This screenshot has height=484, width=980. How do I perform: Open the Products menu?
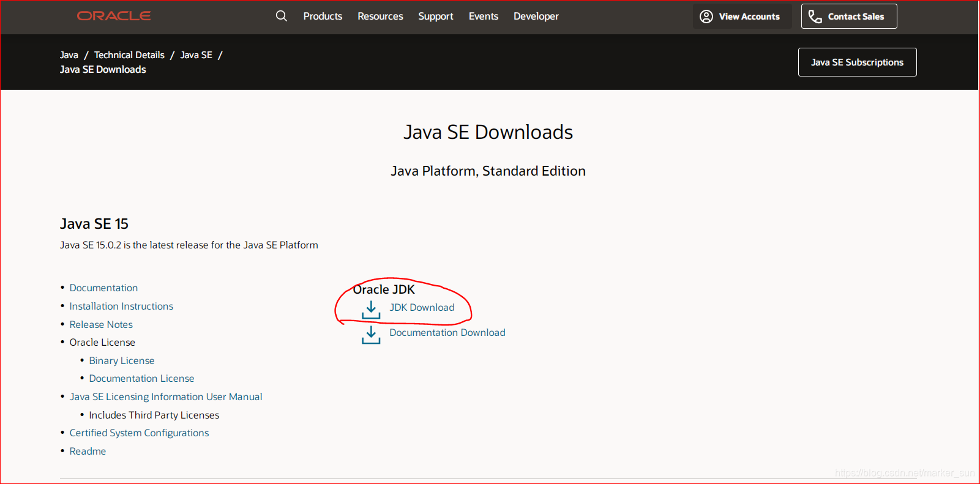pyautogui.click(x=323, y=17)
